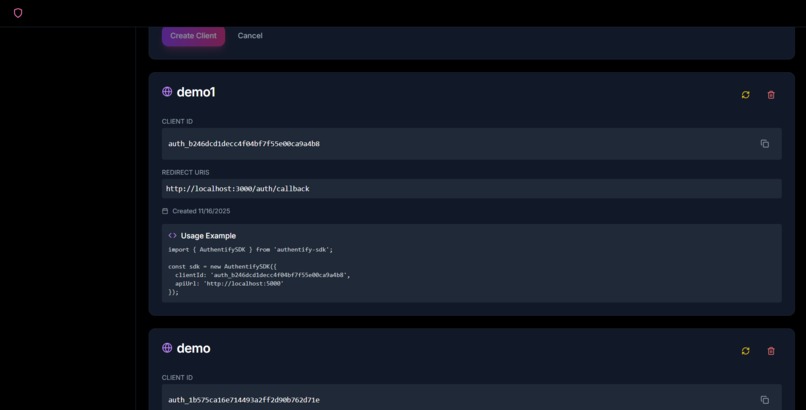
Task: Copy the demo client ID
Action: (765, 400)
